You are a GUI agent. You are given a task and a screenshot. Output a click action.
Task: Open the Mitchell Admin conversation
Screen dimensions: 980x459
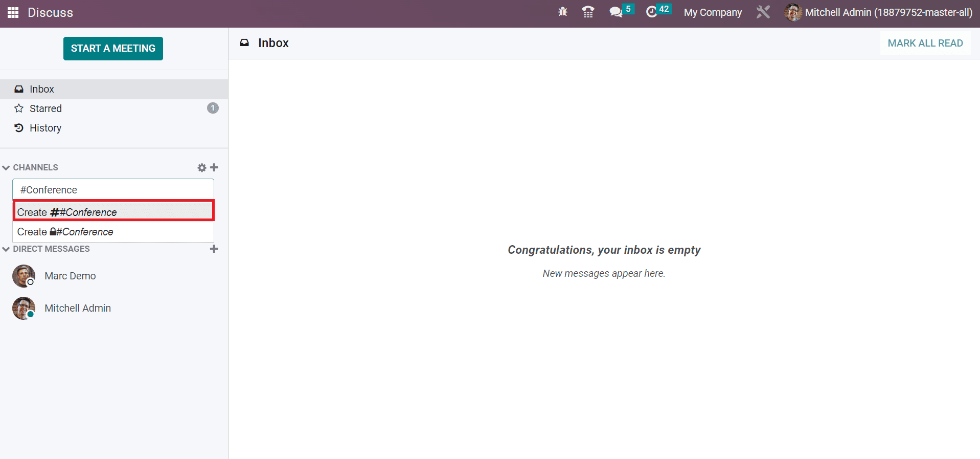point(114,308)
